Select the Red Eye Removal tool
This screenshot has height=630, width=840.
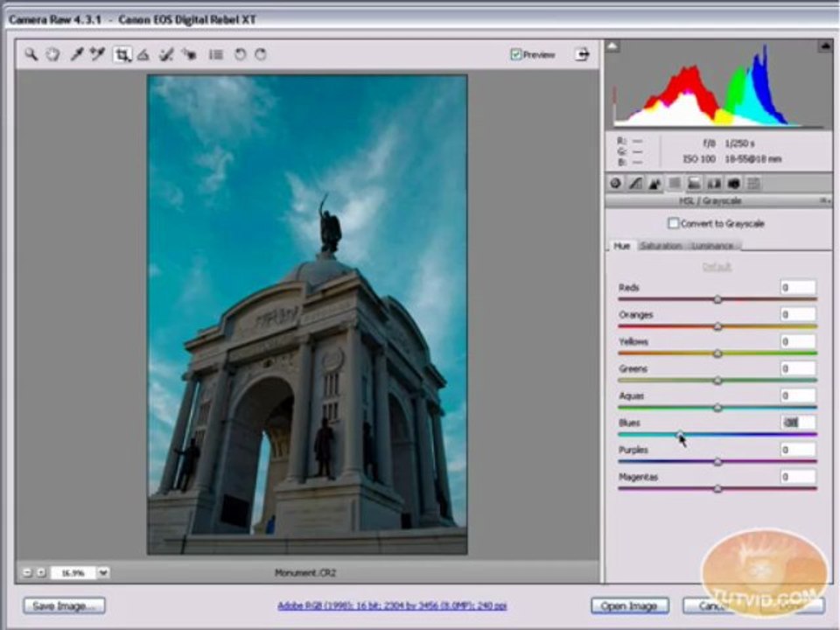click(189, 54)
